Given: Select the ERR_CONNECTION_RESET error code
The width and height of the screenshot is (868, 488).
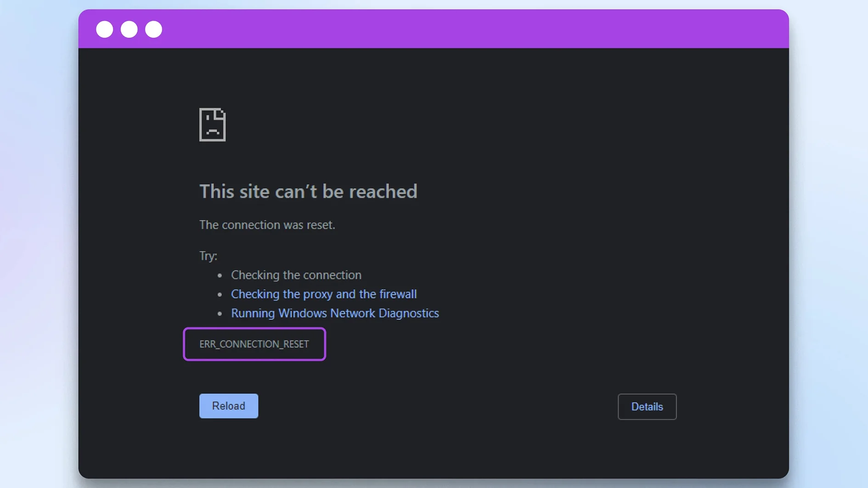Looking at the screenshot, I should click(x=254, y=344).
